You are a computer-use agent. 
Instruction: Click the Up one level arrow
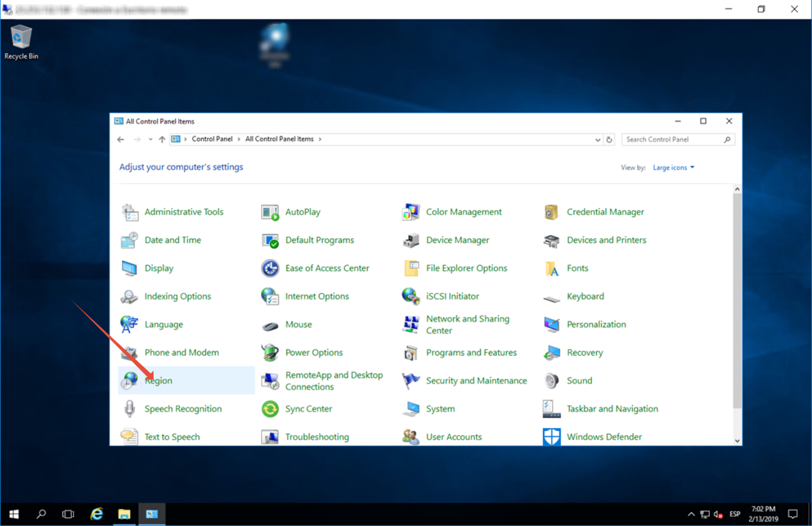pos(162,140)
